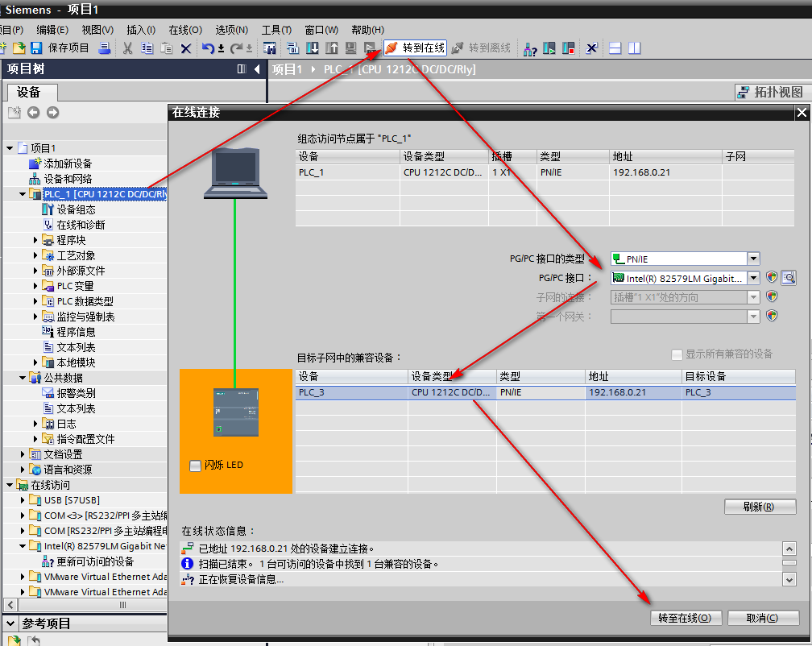Click the back arrow in project tree

34,112
